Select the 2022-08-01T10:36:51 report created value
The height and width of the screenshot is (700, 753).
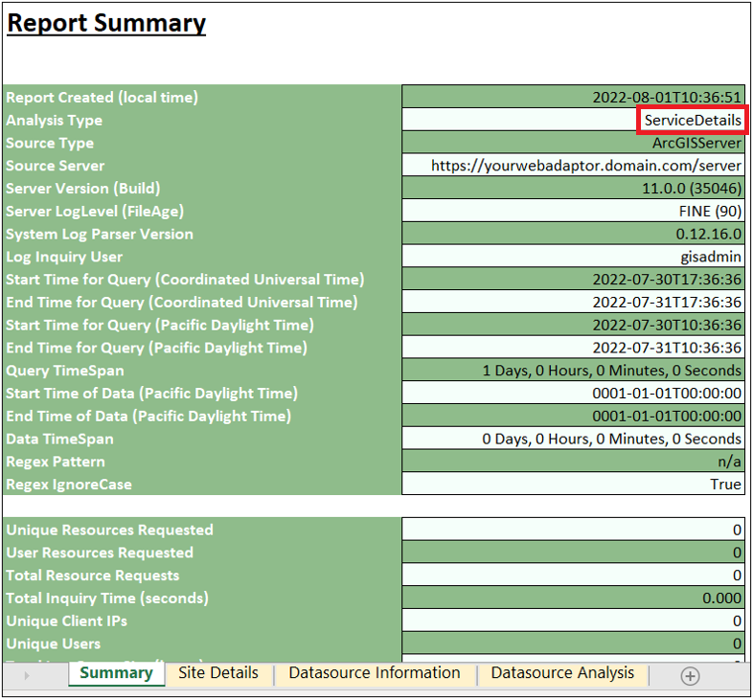[573, 97]
